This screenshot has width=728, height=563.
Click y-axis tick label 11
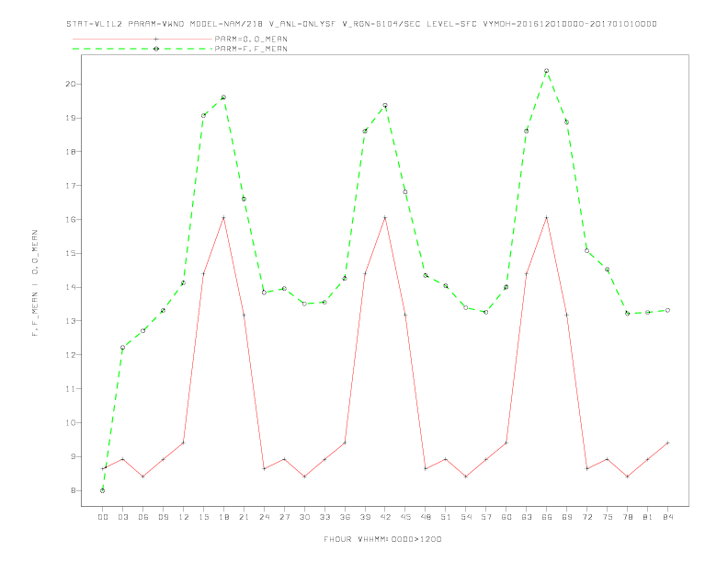point(71,389)
